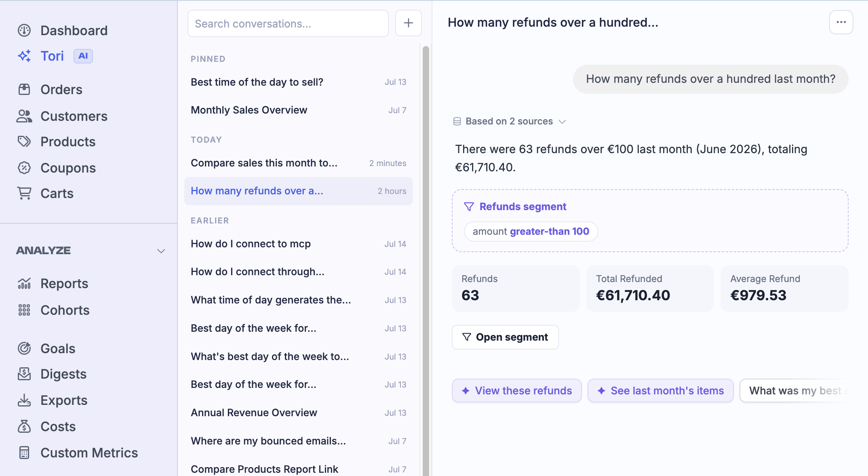The height and width of the screenshot is (476, 868).
Task: Open Reports under Analyze
Action: click(x=64, y=283)
